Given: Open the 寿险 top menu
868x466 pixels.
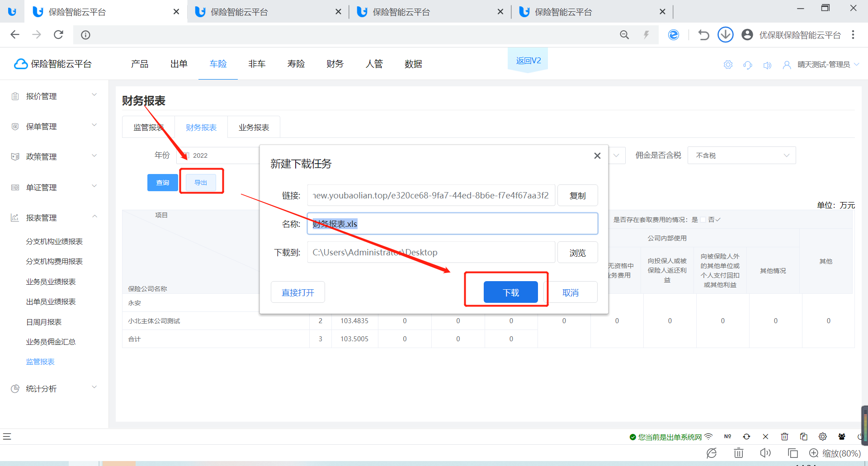Looking at the screenshot, I should pos(296,64).
